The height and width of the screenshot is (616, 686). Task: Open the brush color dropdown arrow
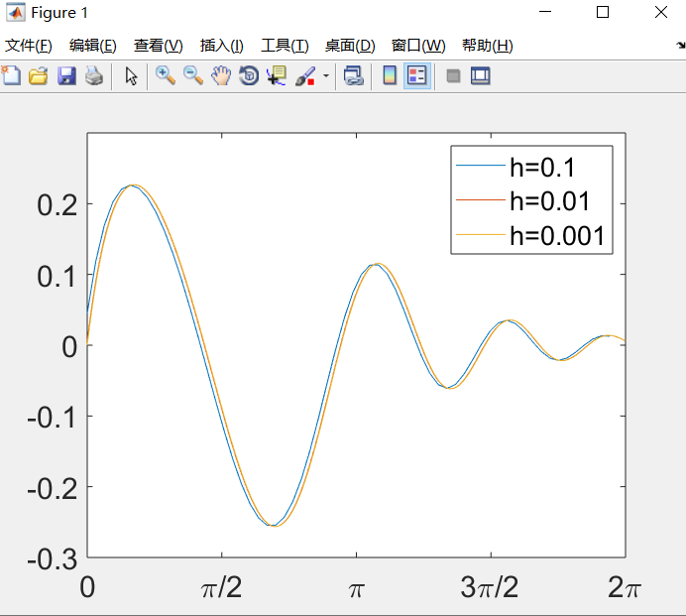tap(326, 75)
